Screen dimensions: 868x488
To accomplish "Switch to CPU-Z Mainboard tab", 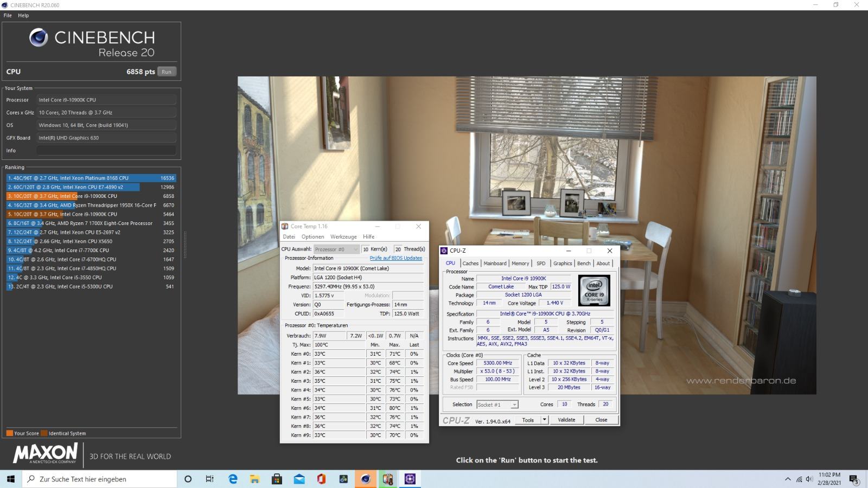I will coord(495,264).
